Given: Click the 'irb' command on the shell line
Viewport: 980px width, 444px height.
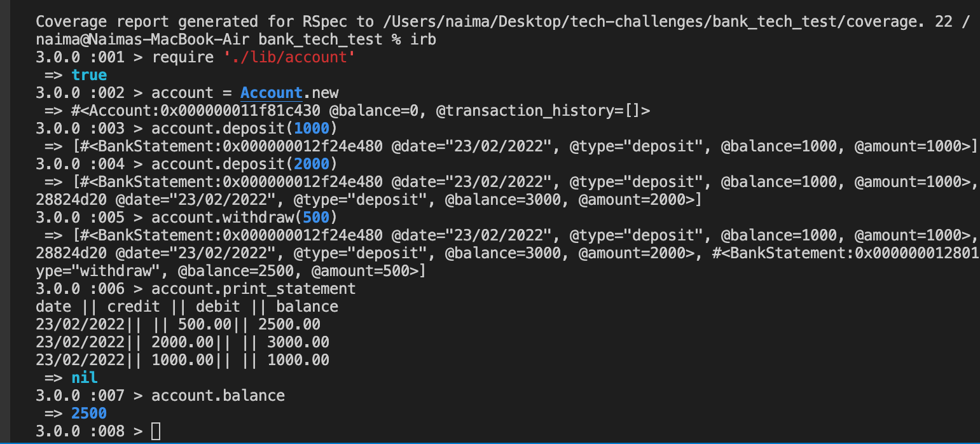Looking at the screenshot, I should (423, 39).
